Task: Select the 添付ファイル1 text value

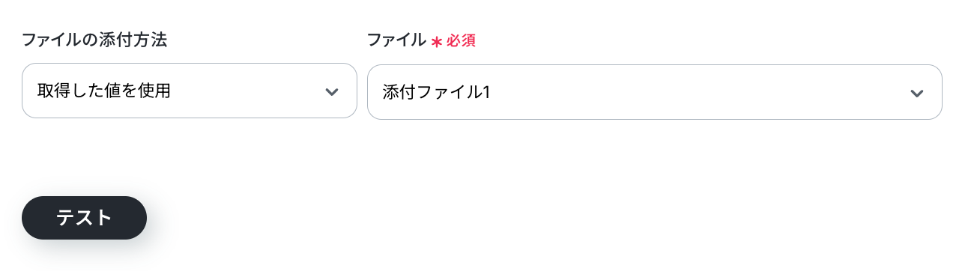Action: pos(436,93)
